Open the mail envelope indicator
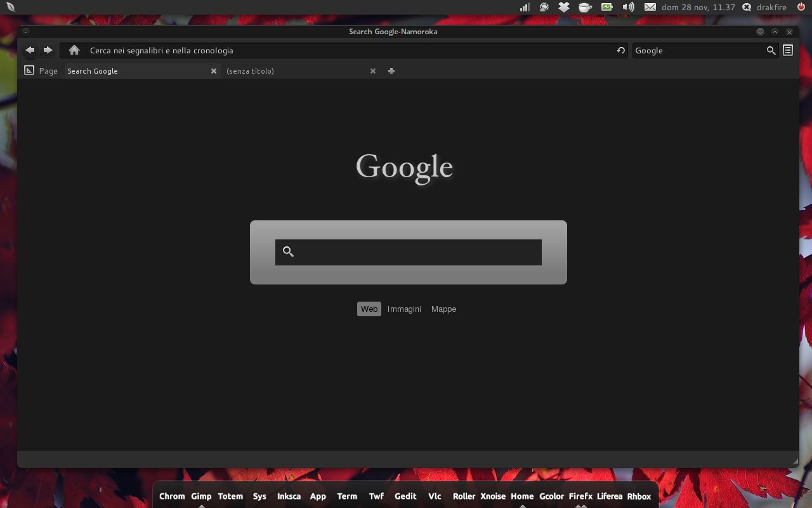This screenshot has width=812, height=508. 650,7
